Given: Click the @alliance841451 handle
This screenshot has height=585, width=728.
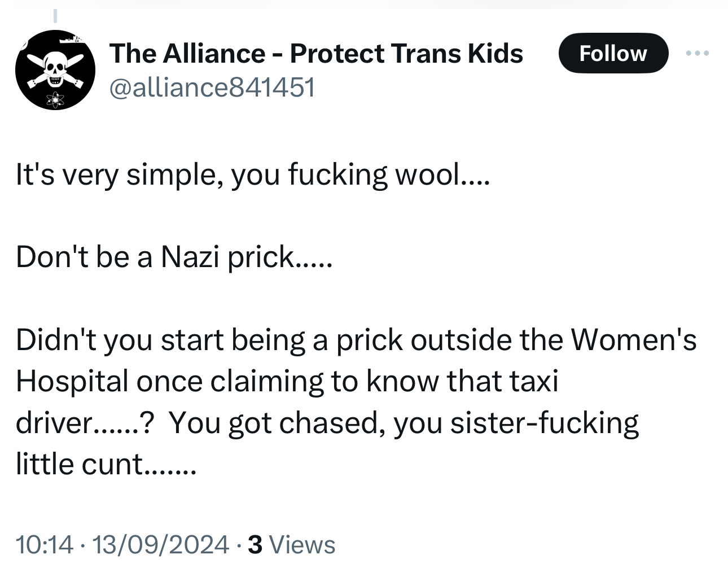Looking at the screenshot, I should click(212, 88).
